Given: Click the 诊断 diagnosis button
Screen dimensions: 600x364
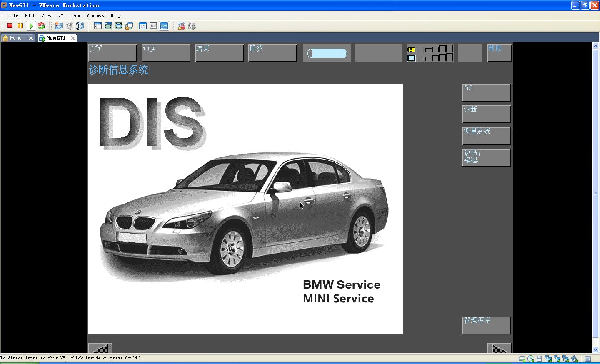Looking at the screenshot, I should (486, 114).
